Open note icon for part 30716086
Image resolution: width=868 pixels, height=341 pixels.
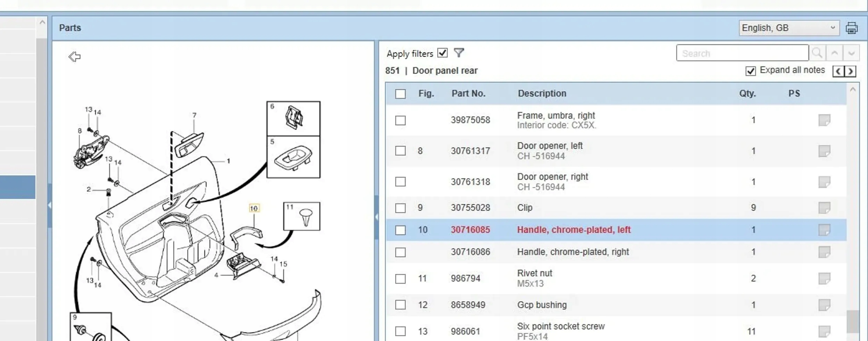pos(824,252)
